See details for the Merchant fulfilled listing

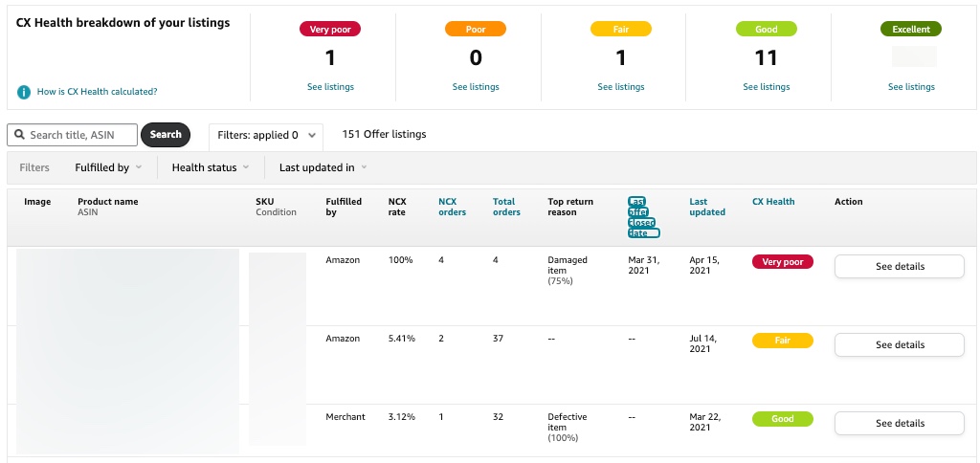899,423
